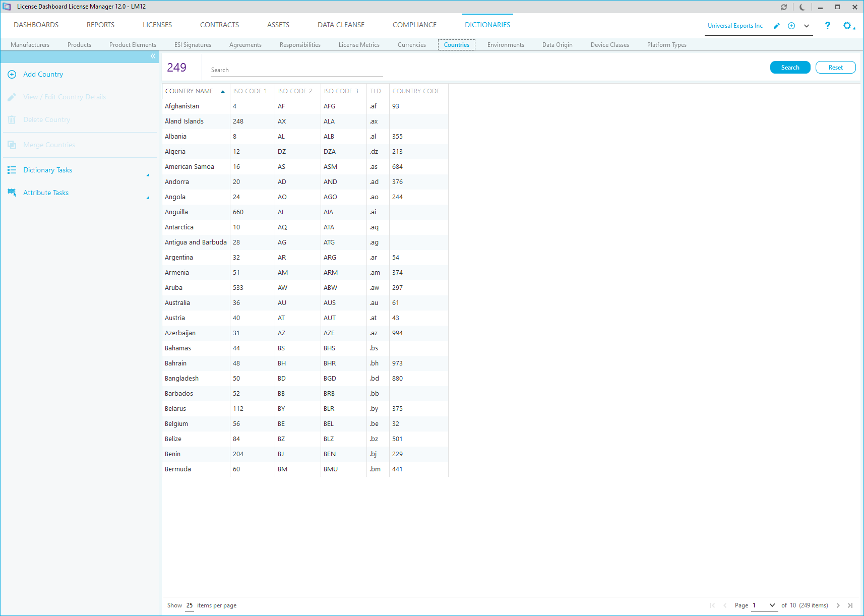Click into the Search input field
This screenshot has width=864, height=616.
click(296, 70)
